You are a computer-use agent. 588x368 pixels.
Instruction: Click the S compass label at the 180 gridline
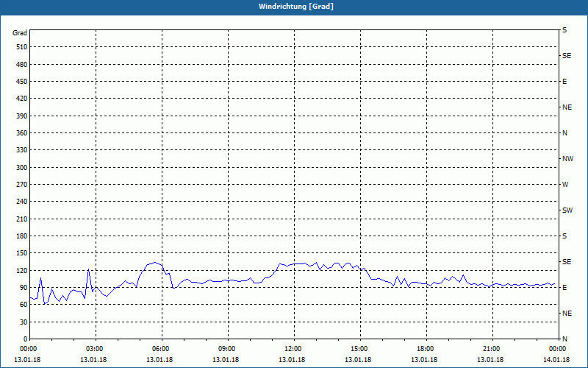tap(564, 236)
